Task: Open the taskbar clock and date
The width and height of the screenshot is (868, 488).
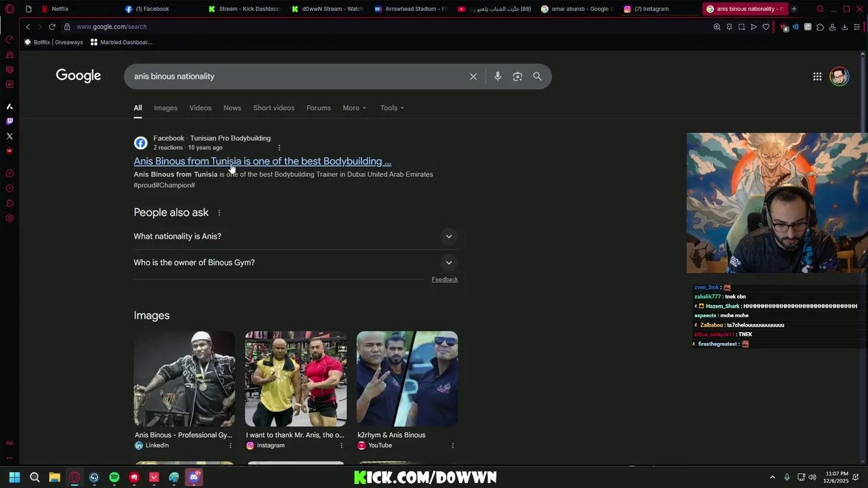Action: point(836,477)
